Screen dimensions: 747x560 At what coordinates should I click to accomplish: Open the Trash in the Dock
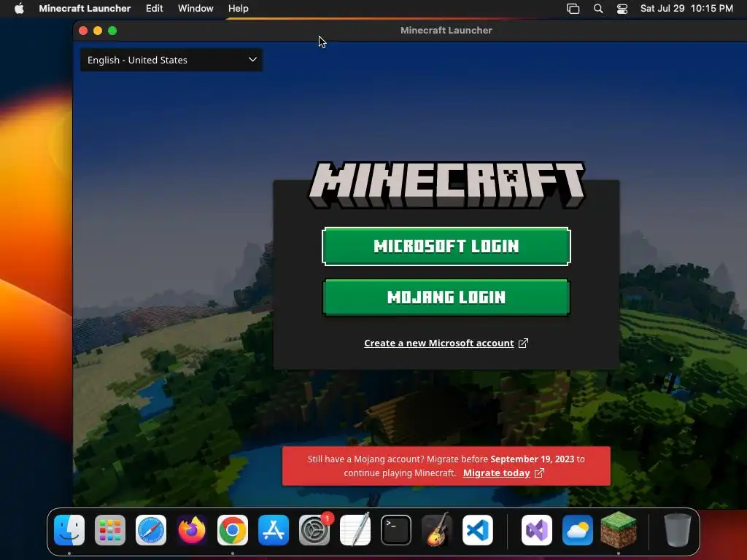tap(678, 530)
